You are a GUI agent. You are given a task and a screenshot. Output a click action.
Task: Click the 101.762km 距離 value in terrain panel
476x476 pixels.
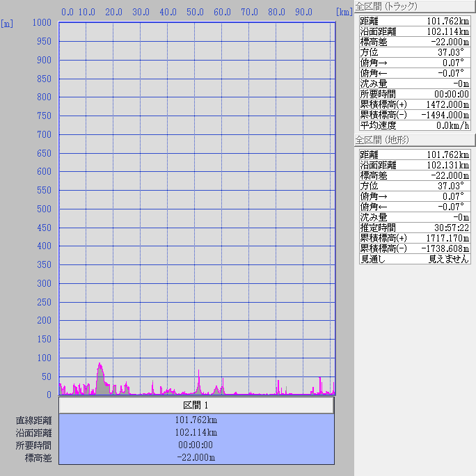tap(448, 154)
